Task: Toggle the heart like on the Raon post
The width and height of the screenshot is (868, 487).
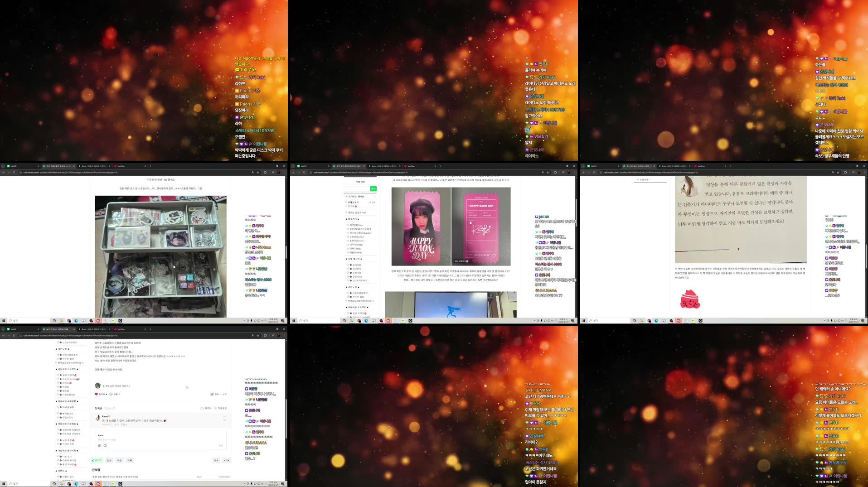Action: pos(96,394)
